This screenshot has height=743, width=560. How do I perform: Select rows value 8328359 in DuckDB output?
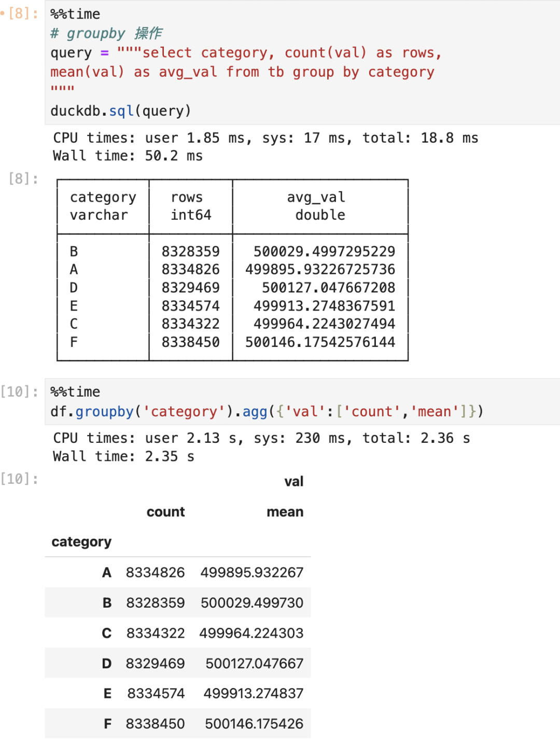click(190, 251)
